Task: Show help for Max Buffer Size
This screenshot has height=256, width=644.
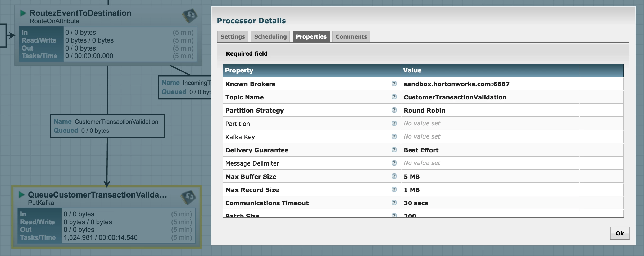Action: coord(394,176)
